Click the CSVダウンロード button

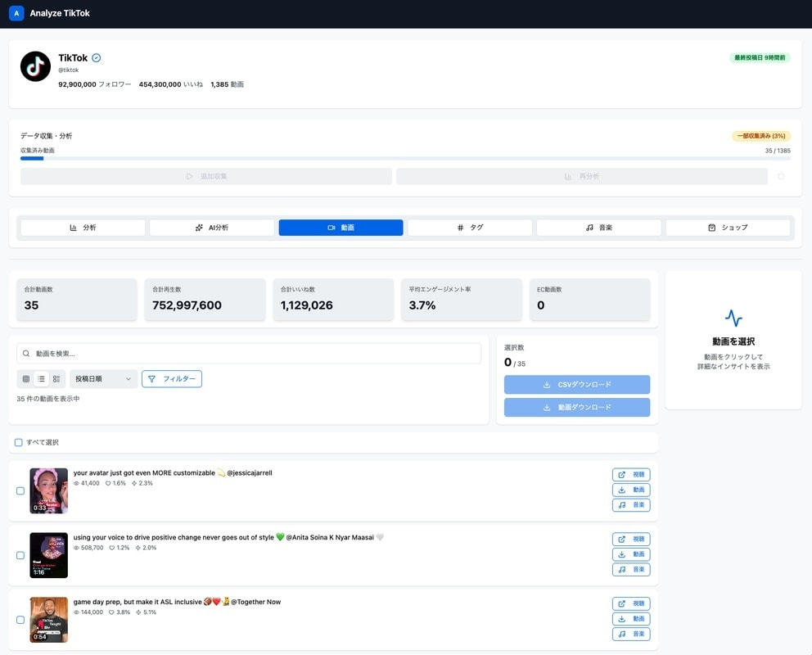pyautogui.click(x=577, y=385)
